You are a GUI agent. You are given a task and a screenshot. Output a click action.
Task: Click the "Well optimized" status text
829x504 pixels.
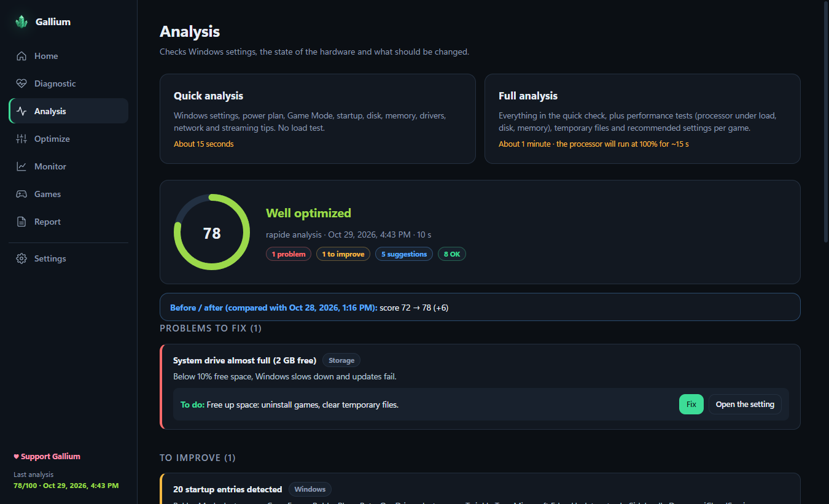[x=308, y=213]
